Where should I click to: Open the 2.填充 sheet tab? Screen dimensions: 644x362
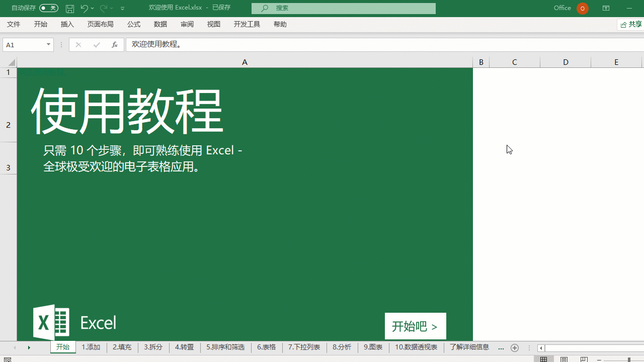[122, 347]
